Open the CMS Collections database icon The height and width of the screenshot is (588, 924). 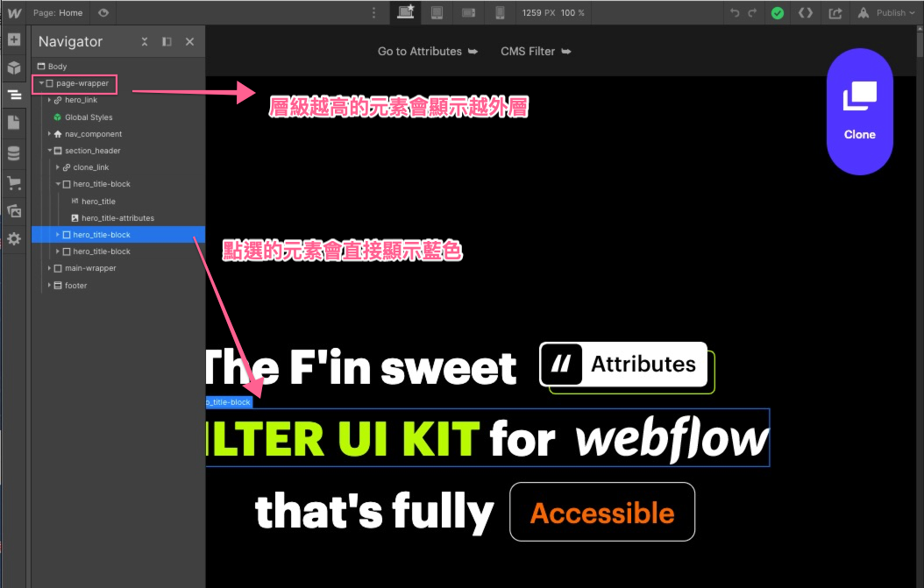14,153
